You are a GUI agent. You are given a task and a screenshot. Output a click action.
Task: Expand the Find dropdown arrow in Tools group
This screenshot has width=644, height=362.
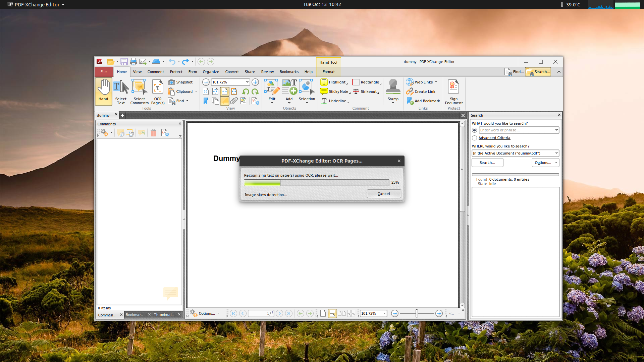click(x=187, y=101)
